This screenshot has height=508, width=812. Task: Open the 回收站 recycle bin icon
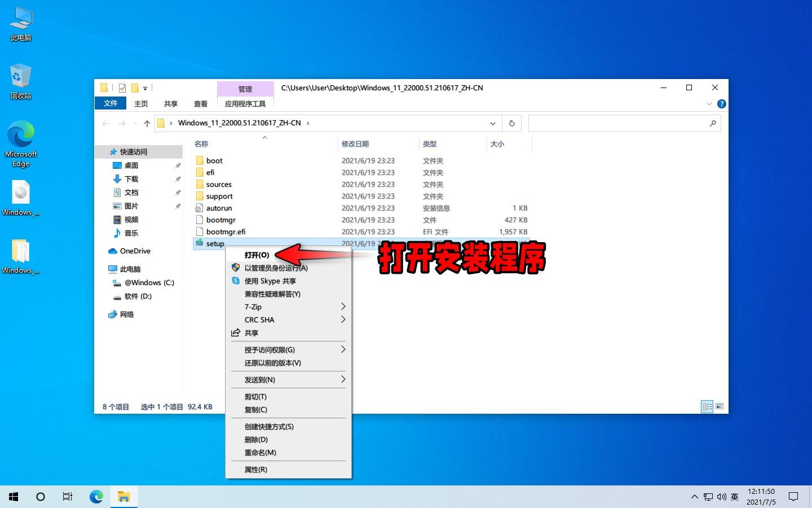(21, 82)
